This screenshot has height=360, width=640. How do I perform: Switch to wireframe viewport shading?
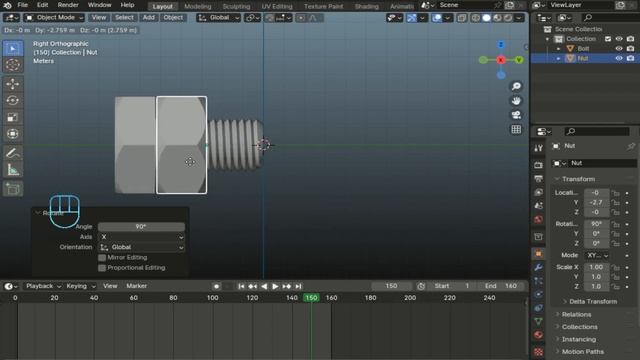pos(476,18)
